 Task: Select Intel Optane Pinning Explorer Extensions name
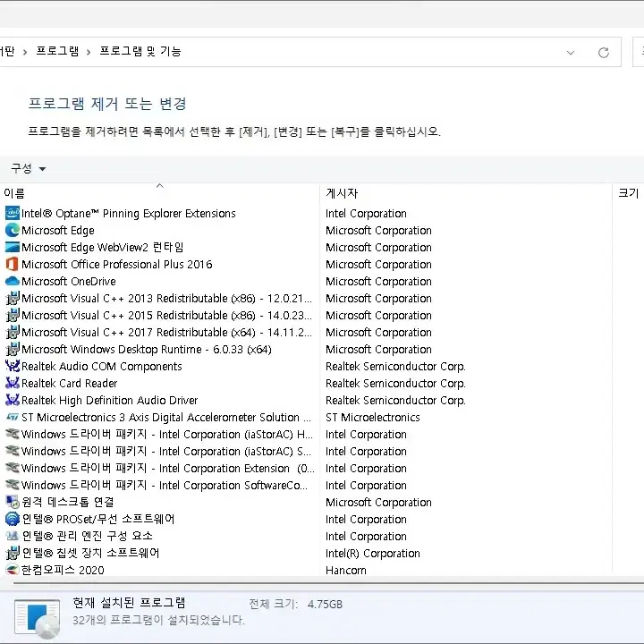[x=129, y=213]
